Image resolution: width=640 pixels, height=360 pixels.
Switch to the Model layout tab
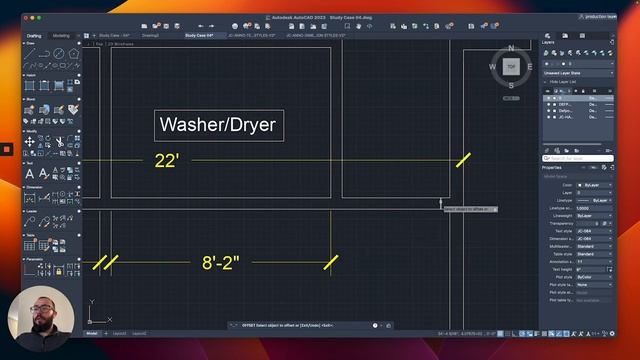[92, 333]
